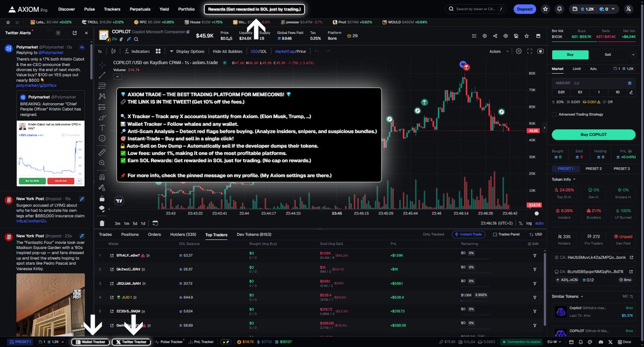Image resolution: width=644 pixels, height=347 pixels.
Task: Click the eye icon in token header
Action: pos(506,36)
